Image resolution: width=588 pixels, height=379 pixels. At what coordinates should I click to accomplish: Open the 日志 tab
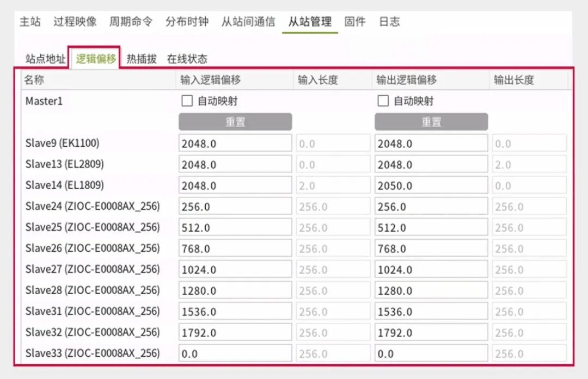point(389,21)
